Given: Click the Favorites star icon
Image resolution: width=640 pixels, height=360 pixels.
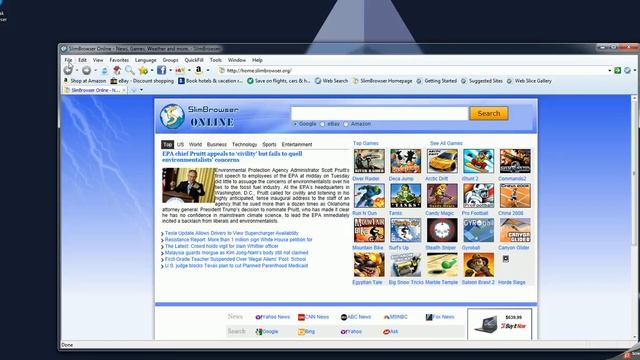Looking at the screenshot, I should [x=143, y=71].
